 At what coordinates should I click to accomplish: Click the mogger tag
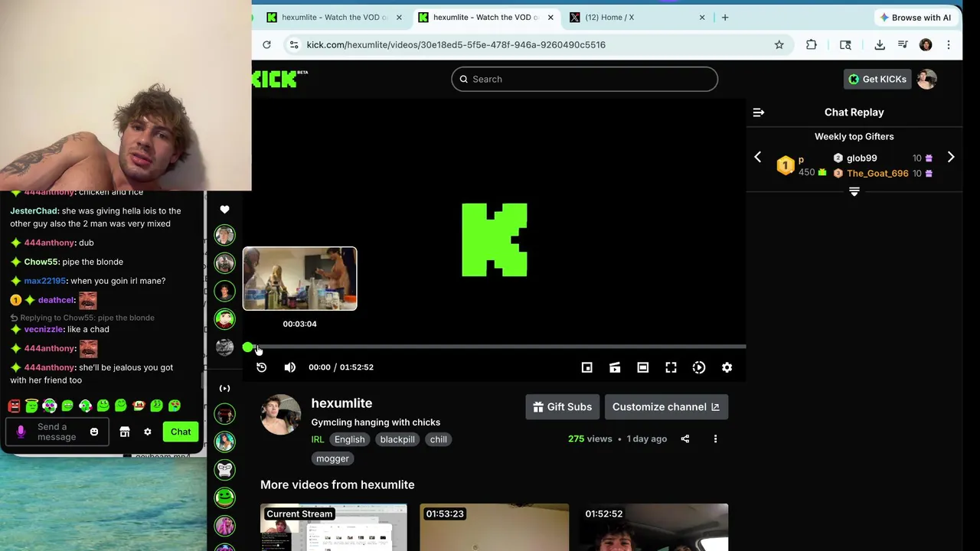point(332,458)
